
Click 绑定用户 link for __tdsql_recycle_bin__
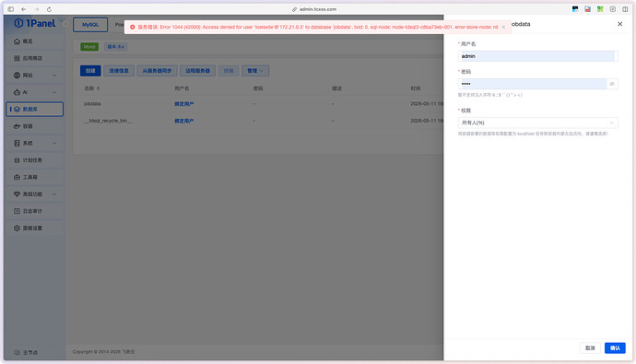tap(184, 122)
